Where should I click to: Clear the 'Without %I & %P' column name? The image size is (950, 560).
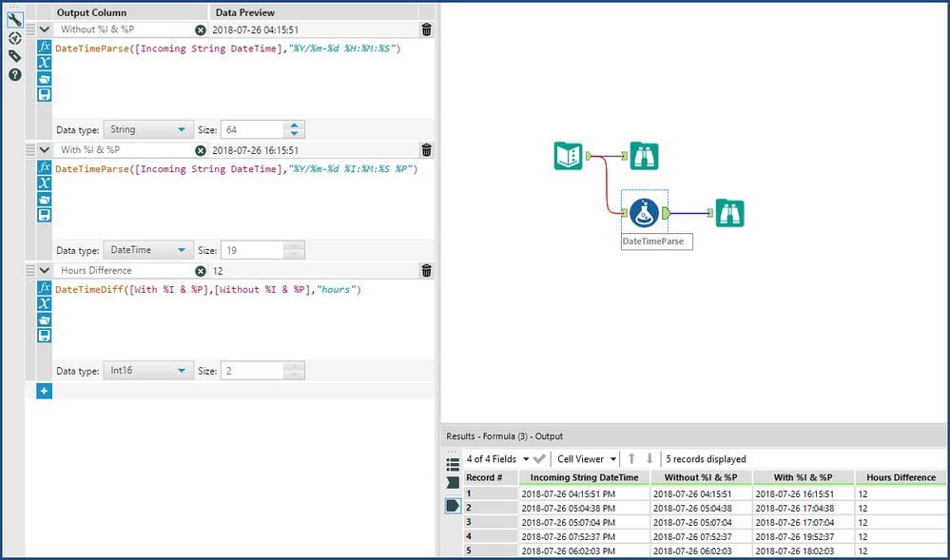[201, 29]
